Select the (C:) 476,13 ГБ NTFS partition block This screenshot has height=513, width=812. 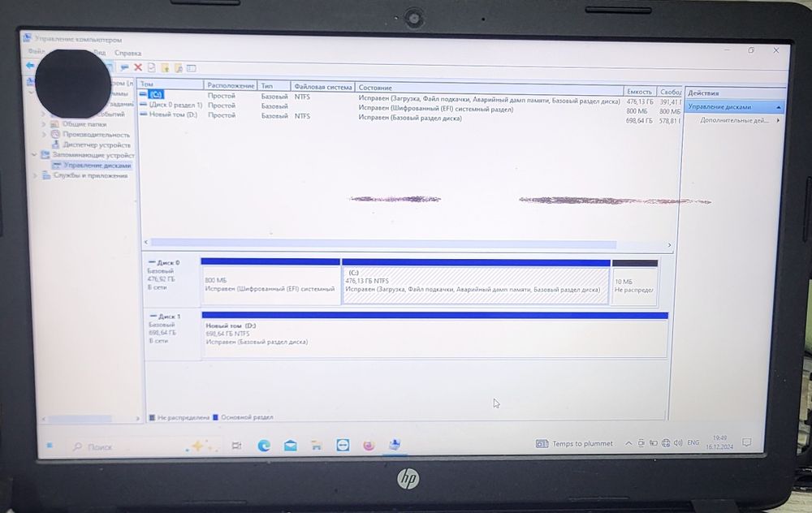click(475, 283)
